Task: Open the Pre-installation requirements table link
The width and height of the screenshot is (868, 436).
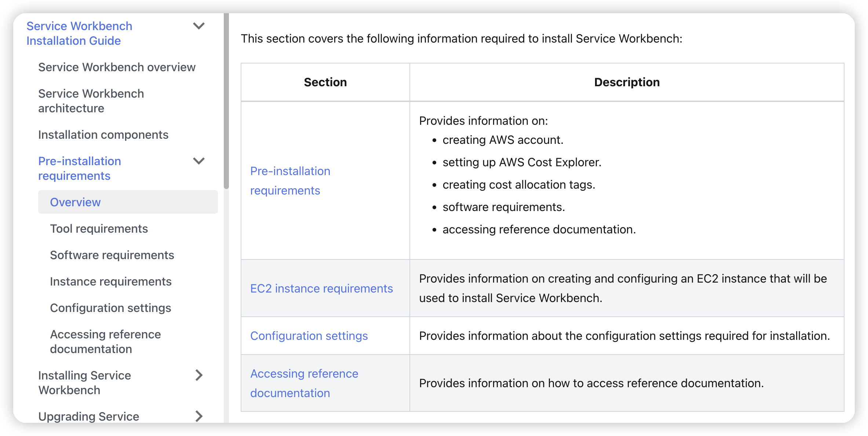Action: 290,181
